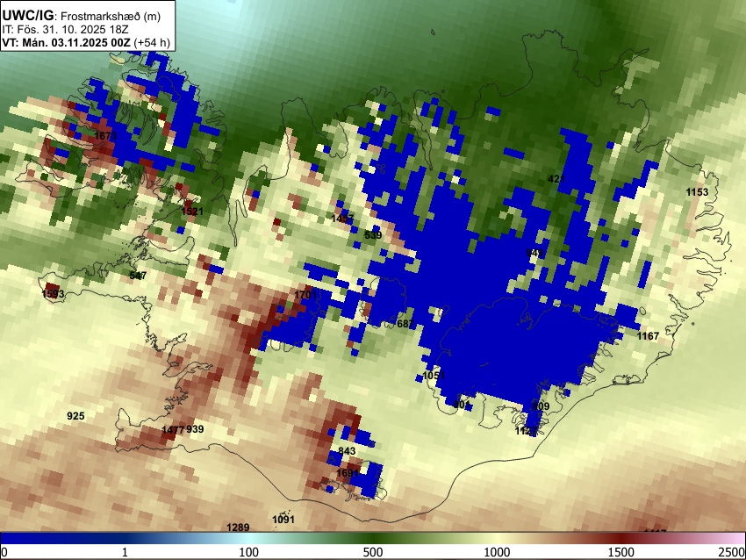
Task: Select the '0' tick on the legend
Action: click(4, 552)
